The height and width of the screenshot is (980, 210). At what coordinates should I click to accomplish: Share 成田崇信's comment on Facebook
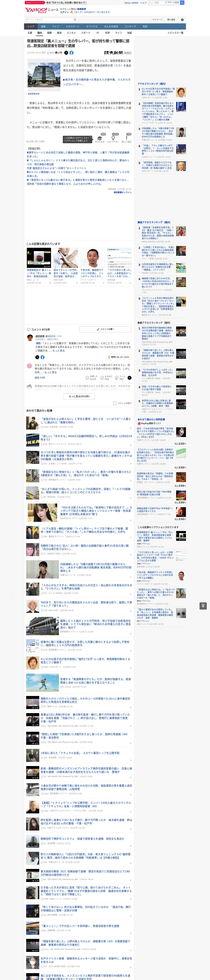tap(42, 357)
